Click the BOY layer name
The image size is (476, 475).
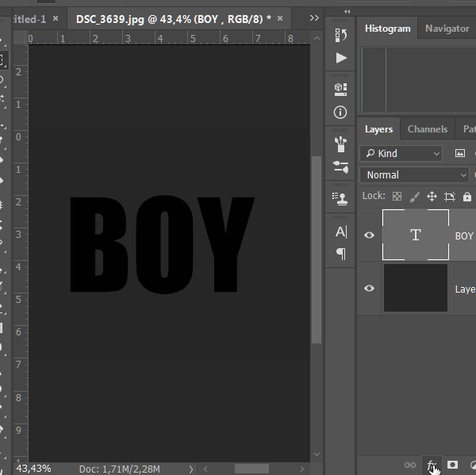[x=464, y=236]
